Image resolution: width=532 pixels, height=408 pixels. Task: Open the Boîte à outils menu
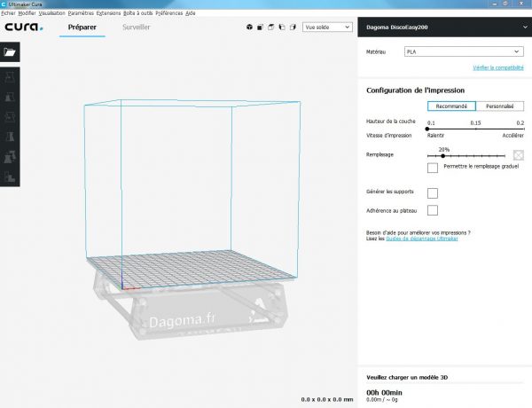click(x=137, y=13)
